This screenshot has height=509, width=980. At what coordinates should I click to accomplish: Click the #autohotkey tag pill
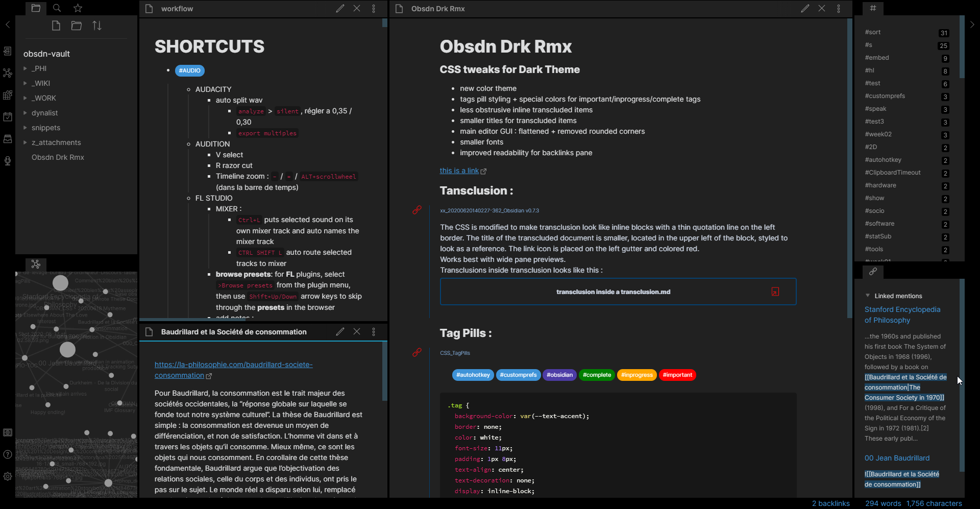(x=473, y=375)
